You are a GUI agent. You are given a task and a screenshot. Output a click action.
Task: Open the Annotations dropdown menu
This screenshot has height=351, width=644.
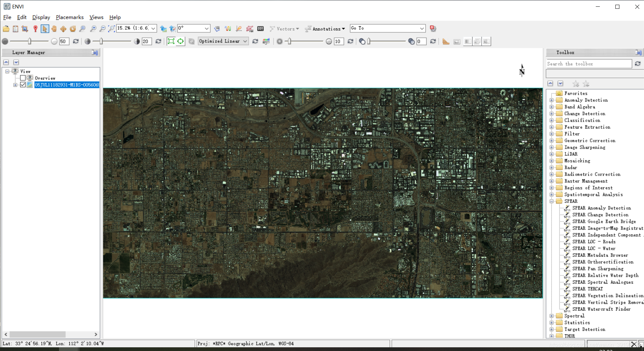tap(325, 29)
